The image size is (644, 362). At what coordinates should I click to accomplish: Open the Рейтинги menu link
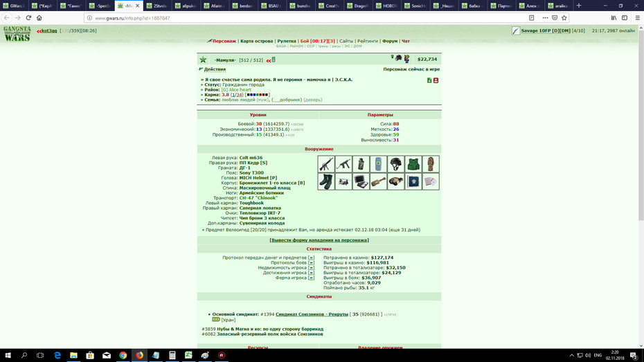[367, 41]
